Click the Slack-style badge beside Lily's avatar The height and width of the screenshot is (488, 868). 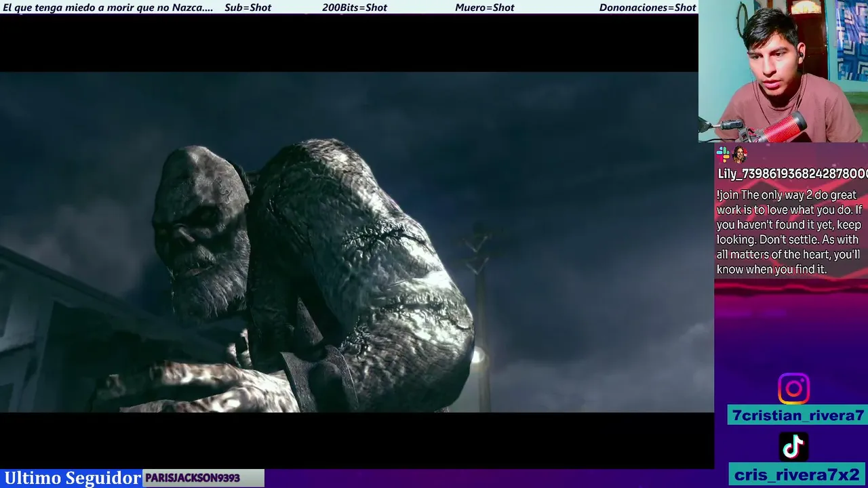click(723, 155)
